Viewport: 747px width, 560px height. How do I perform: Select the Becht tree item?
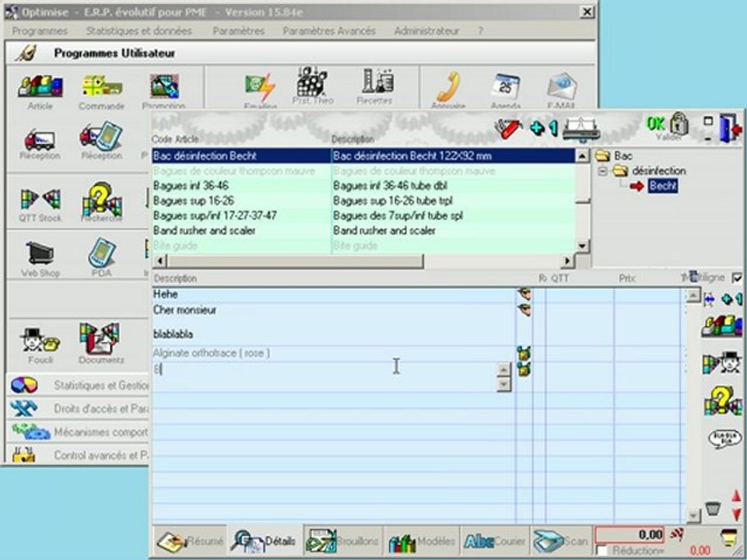tap(663, 186)
